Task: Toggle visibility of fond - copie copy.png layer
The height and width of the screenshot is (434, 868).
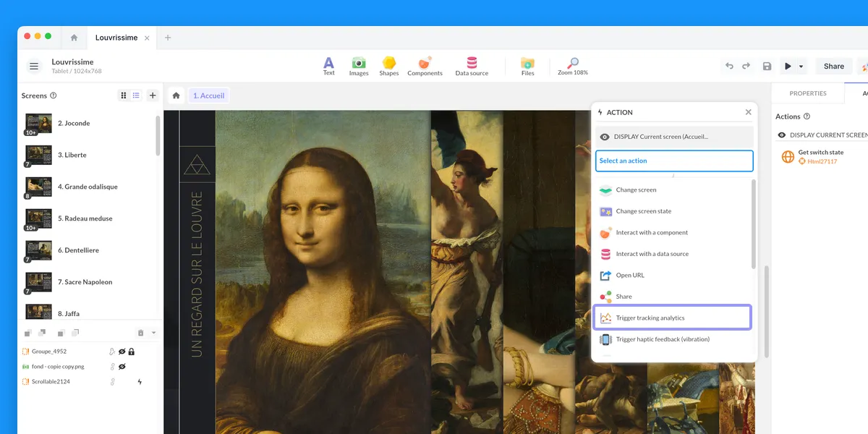Action: pos(122,367)
